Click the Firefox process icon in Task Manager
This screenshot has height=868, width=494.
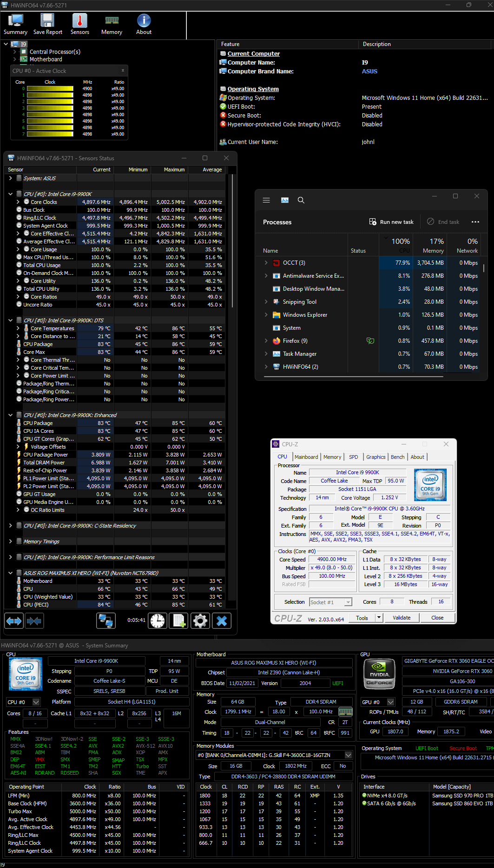click(x=277, y=341)
